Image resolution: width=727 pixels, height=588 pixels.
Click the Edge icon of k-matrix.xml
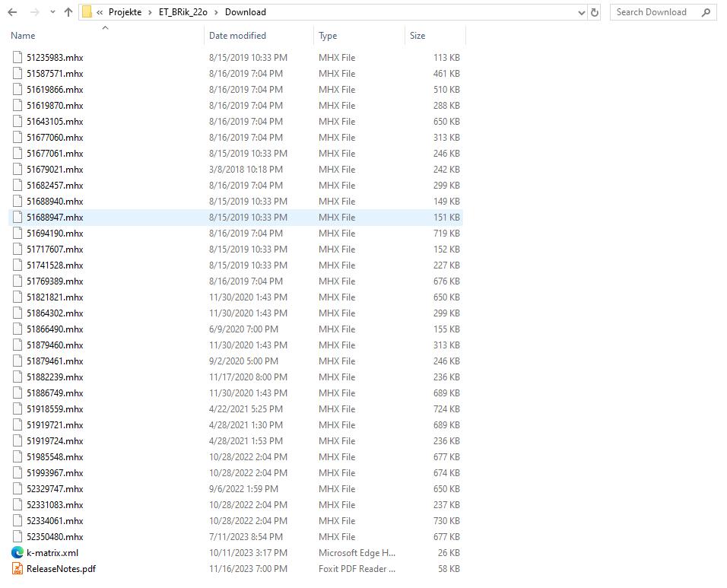(x=17, y=553)
